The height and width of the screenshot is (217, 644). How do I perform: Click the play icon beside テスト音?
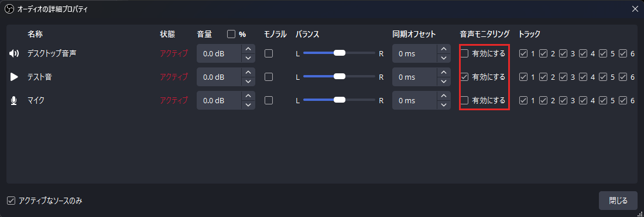[14, 77]
